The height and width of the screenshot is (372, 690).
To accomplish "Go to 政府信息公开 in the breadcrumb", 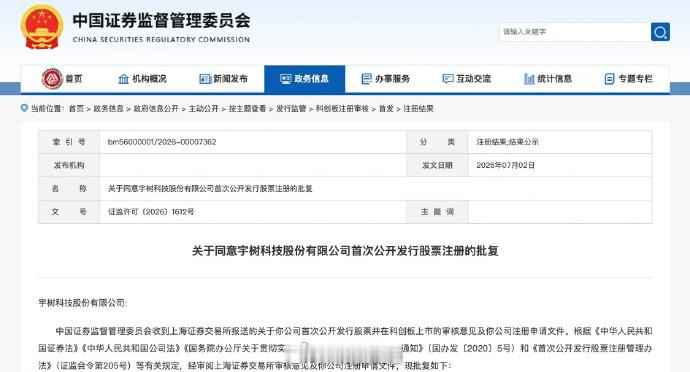I will pos(156,108).
